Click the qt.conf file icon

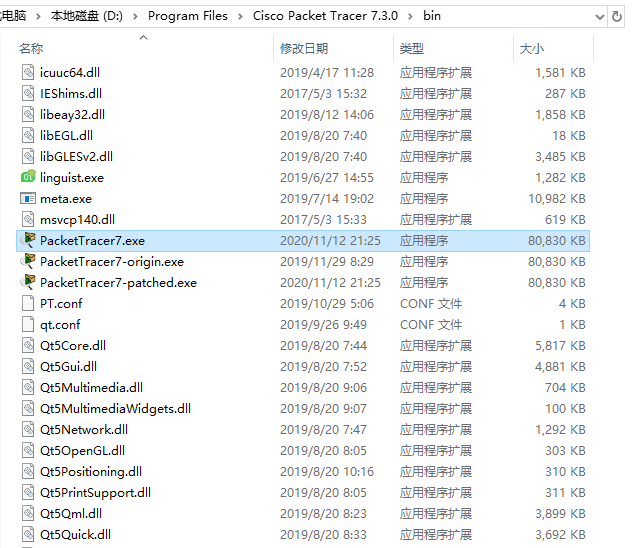point(28,325)
